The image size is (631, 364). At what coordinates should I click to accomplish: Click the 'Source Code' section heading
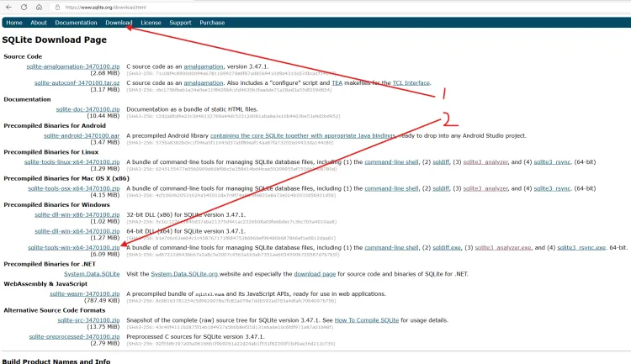(23, 56)
